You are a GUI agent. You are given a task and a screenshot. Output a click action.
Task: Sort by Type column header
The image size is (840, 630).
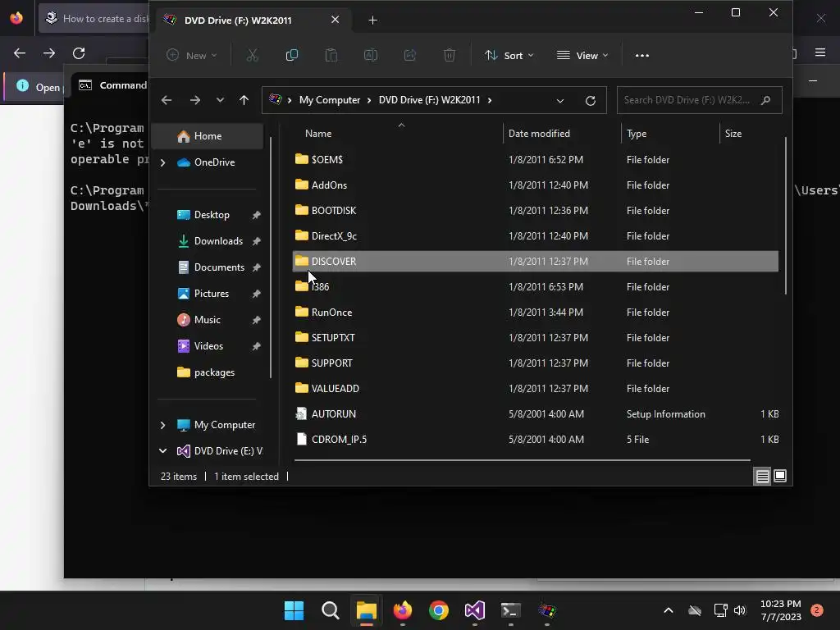tap(637, 134)
